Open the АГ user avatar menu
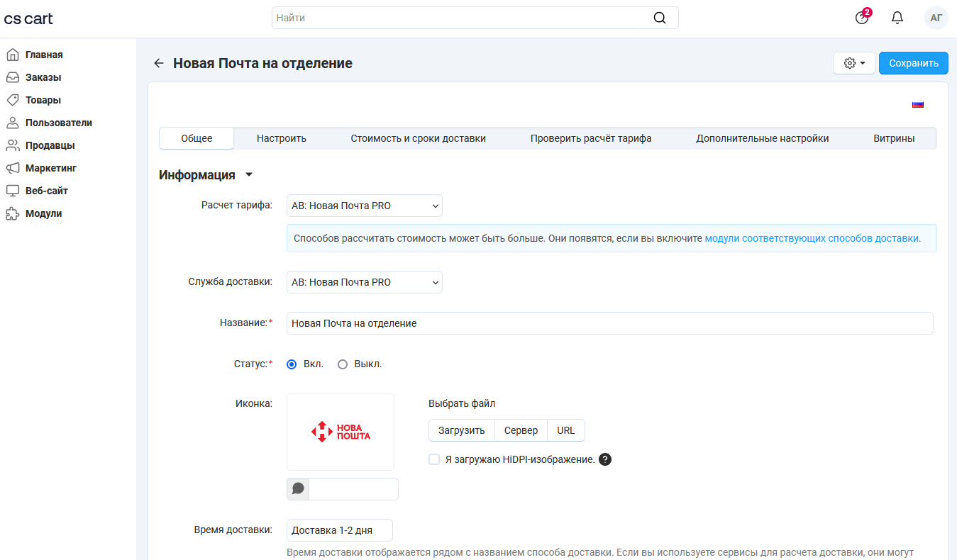This screenshot has width=957, height=560. [936, 18]
